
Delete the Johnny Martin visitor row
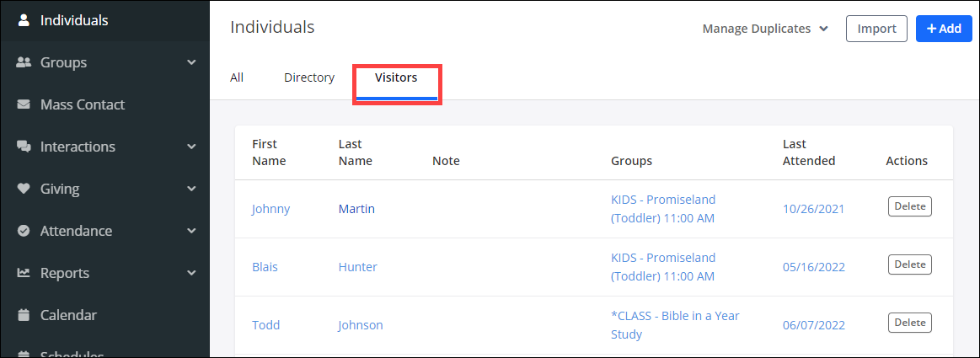click(909, 206)
